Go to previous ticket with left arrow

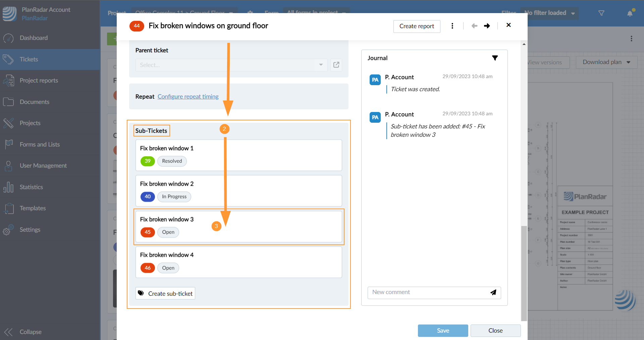[x=474, y=26]
